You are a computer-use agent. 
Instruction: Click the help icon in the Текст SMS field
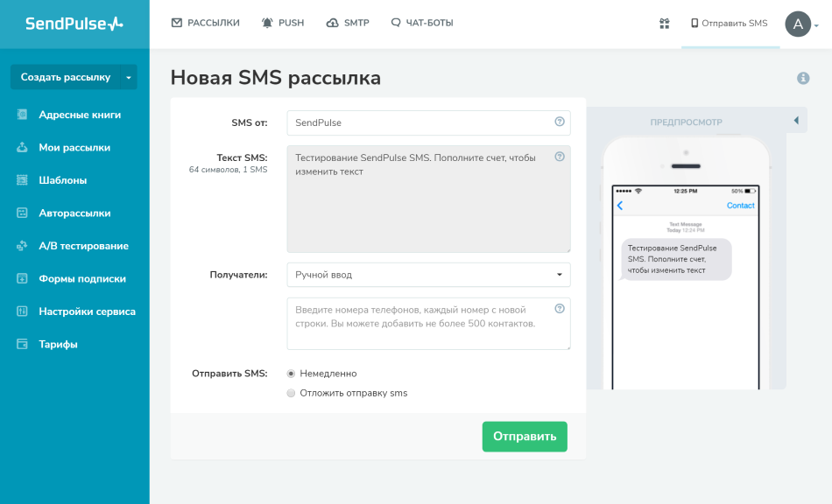560,157
